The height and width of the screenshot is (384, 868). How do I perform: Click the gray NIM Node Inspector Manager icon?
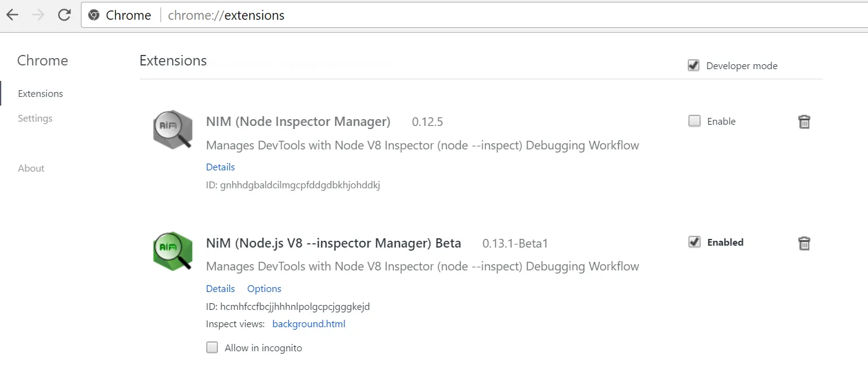tap(173, 130)
